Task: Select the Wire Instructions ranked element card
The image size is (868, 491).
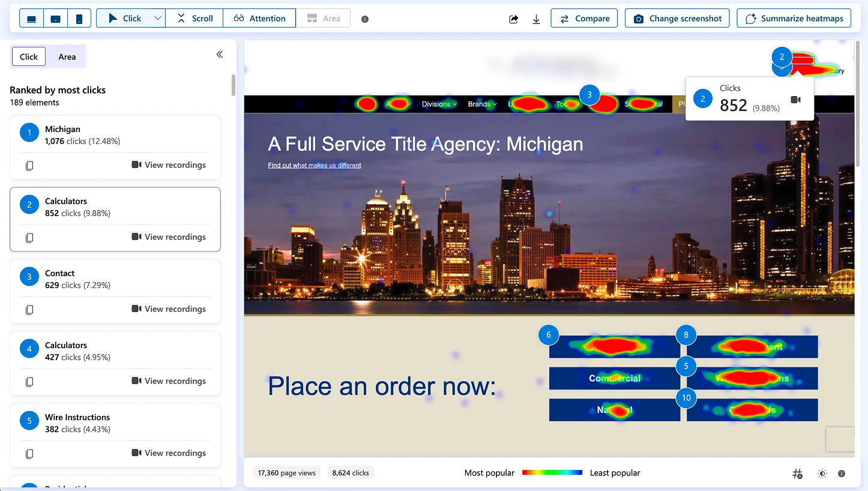Action: (x=115, y=423)
